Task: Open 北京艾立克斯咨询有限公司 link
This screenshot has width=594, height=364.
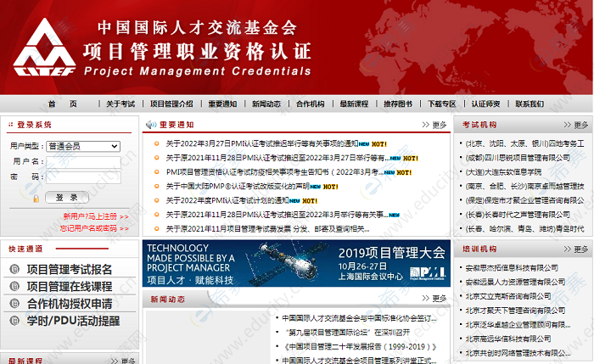Action: (x=508, y=296)
